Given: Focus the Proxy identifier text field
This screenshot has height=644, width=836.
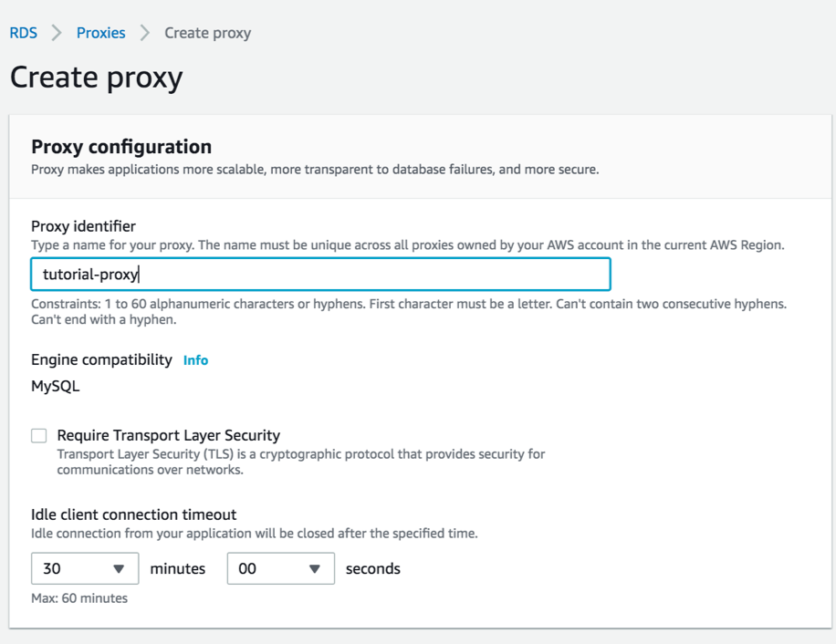Looking at the screenshot, I should pyautogui.click(x=320, y=275).
